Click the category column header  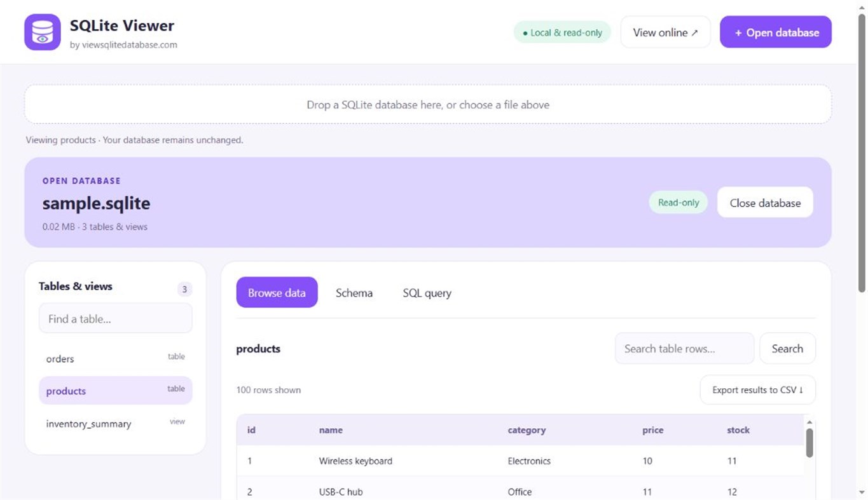click(x=527, y=430)
